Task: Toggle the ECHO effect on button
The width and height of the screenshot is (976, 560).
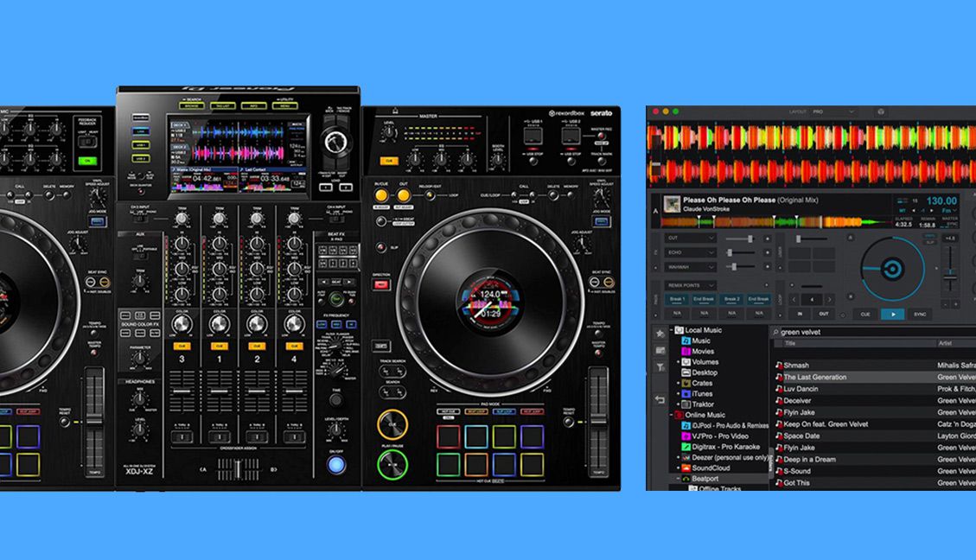Action: [768, 252]
